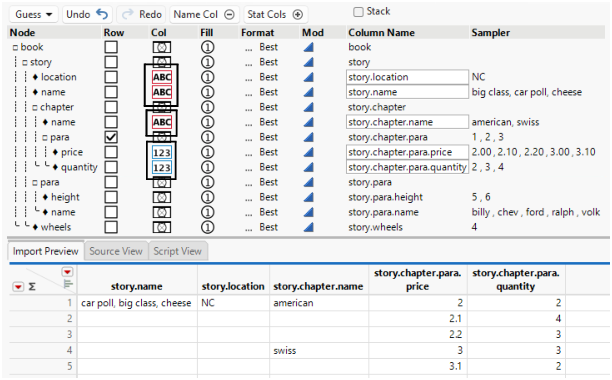Click the sigma icon in preview table
This screenshot has height=380, width=612.
tap(32, 287)
